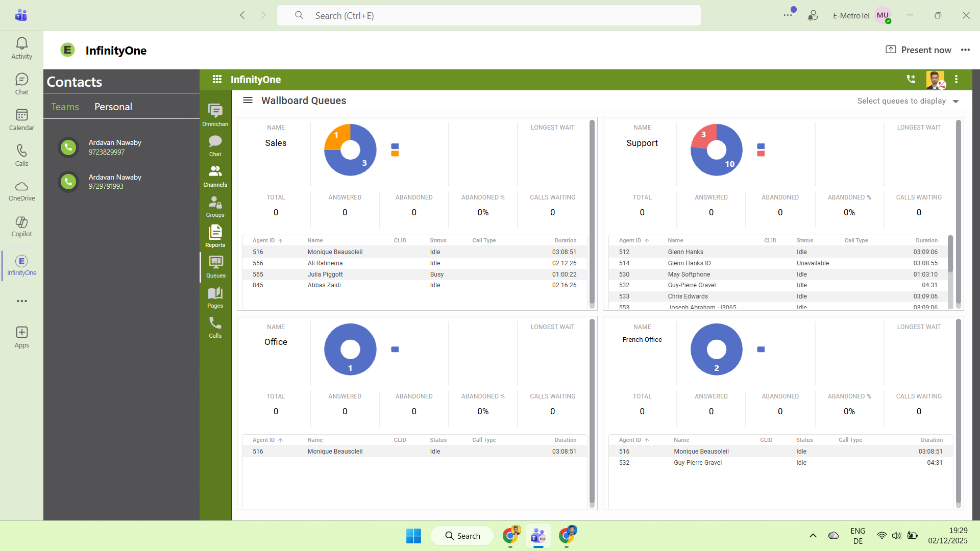The width and height of the screenshot is (980, 551).
Task: Open the E-MetroTel MU account menu
Action: point(883,15)
